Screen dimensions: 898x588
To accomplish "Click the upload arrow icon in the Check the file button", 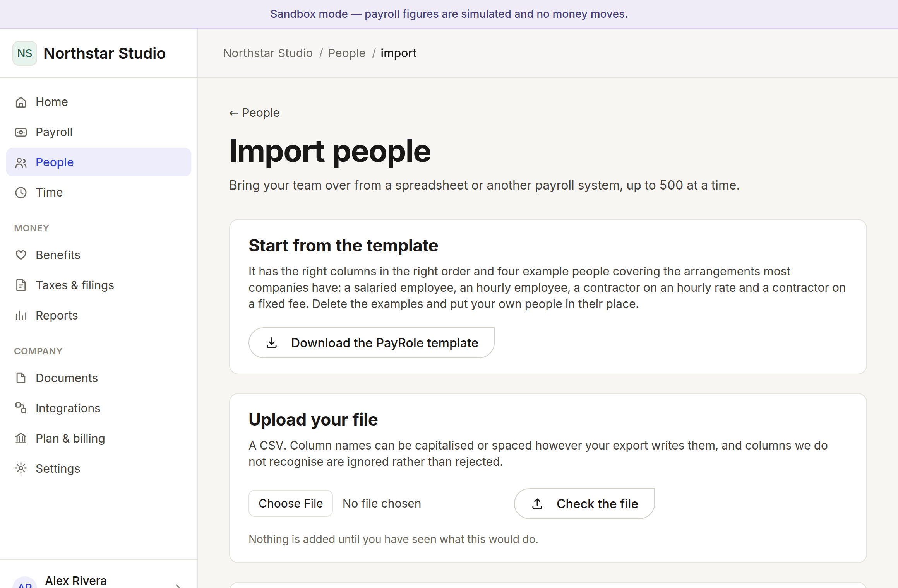I will pyautogui.click(x=537, y=504).
